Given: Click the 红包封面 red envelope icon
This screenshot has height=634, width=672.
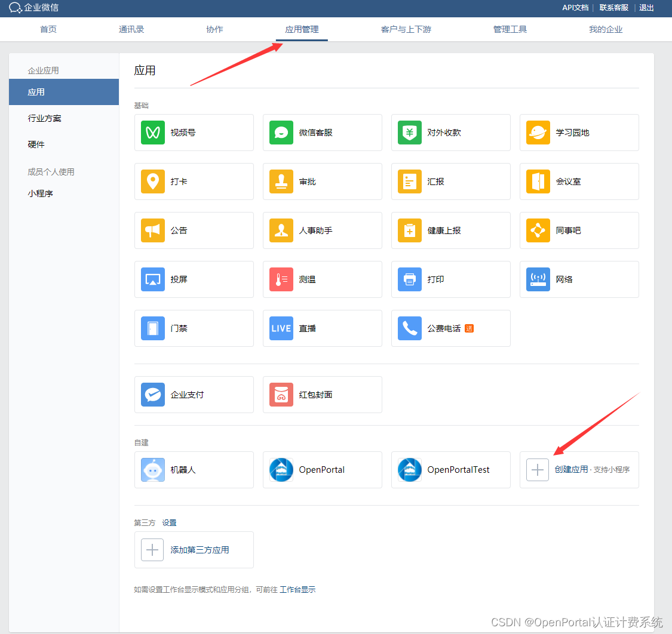Looking at the screenshot, I should [x=281, y=395].
